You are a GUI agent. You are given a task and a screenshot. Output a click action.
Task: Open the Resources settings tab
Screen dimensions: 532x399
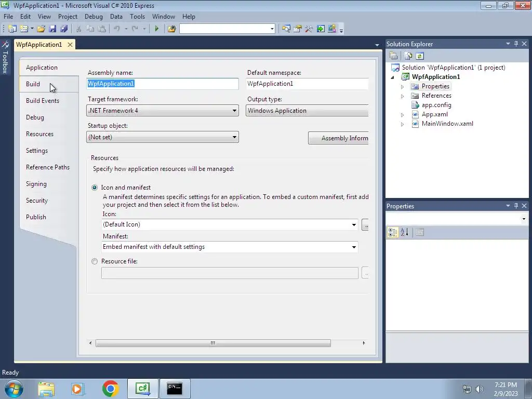pos(39,134)
